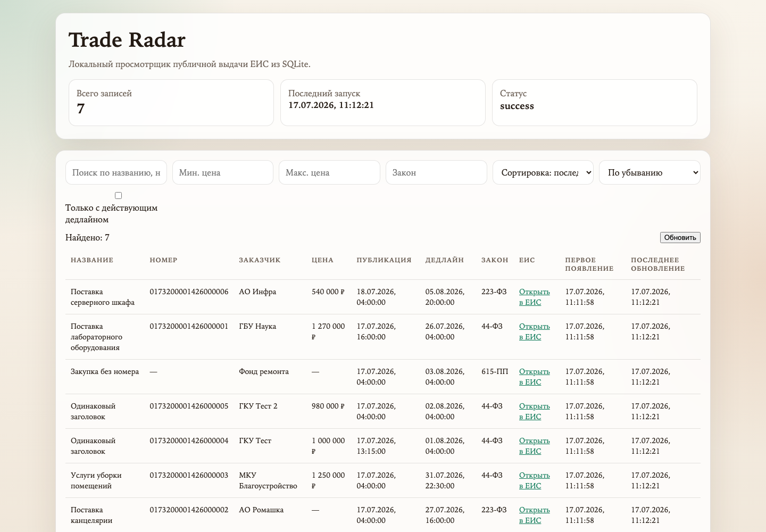Click the 'Название' column header
Image resolution: width=766 pixels, height=532 pixels.
point(92,260)
